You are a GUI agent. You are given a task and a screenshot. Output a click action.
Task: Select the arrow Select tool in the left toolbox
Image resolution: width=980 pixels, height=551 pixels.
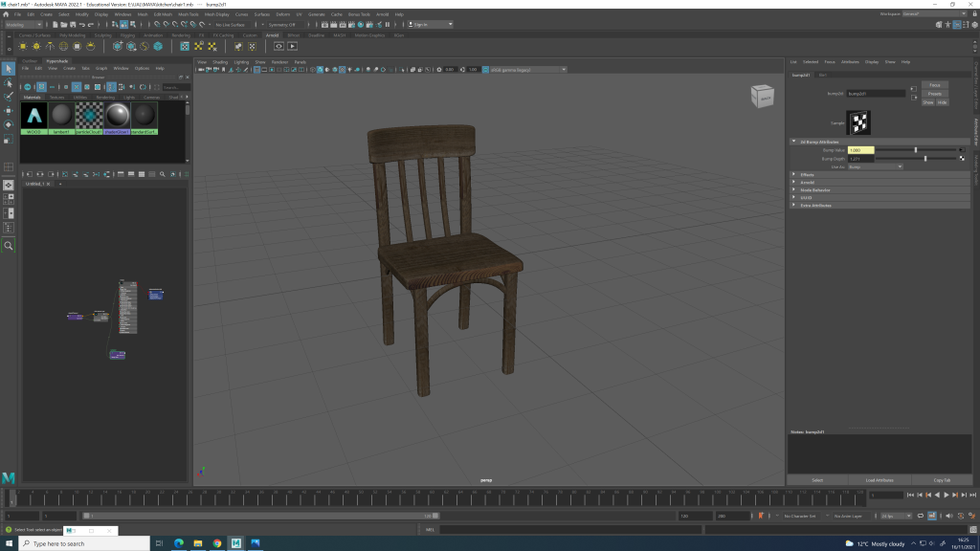[8, 69]
